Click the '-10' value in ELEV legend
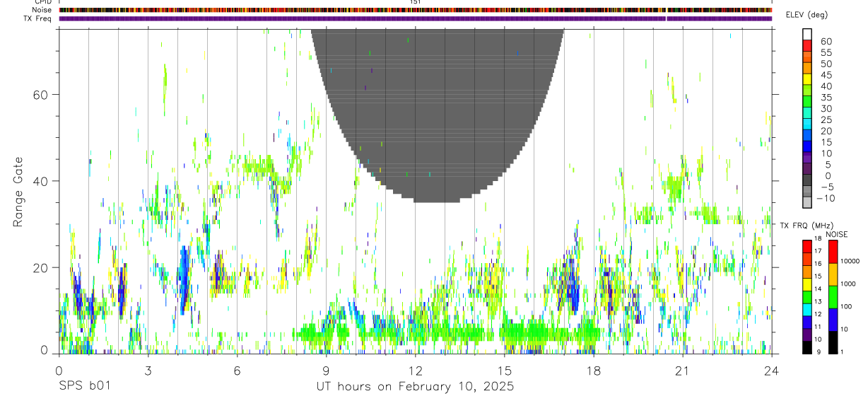The image size is (868, 401). coord(825,199)
